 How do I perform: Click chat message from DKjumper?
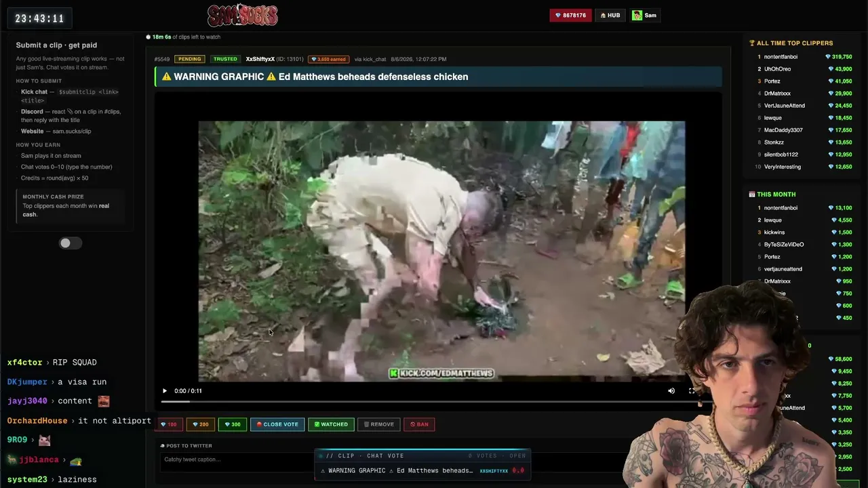[x=56, y=382]
